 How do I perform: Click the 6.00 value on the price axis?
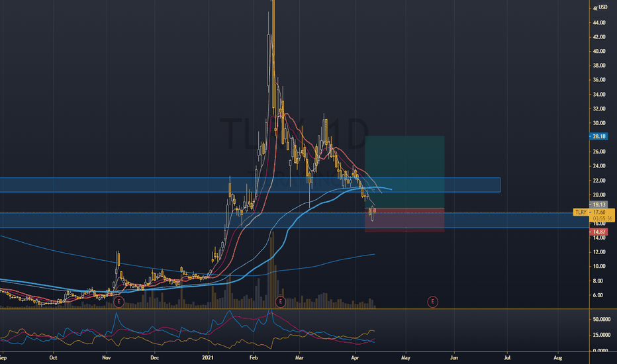pyautogui.click(x=598, y=295)
